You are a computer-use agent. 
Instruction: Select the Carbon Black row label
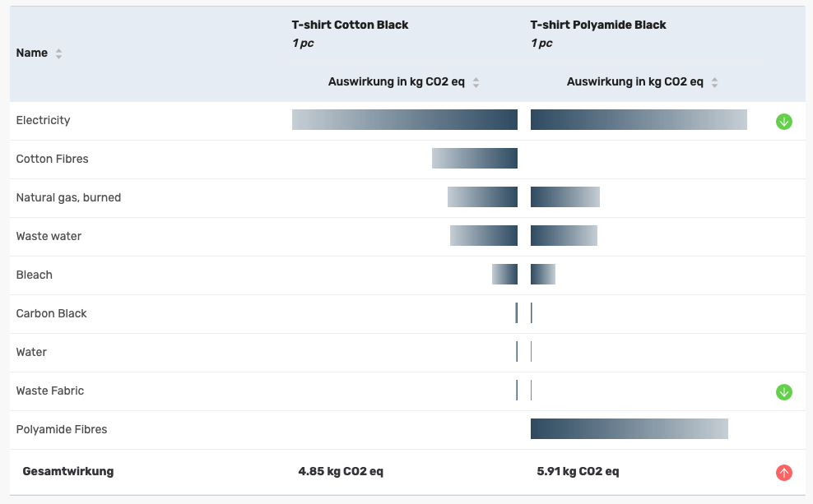point(50,312)
